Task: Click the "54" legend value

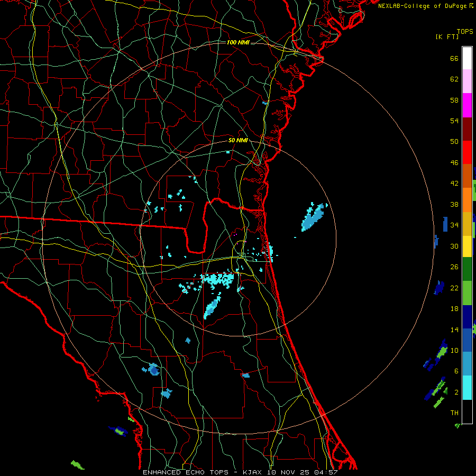Action: (x=454, y=121)
